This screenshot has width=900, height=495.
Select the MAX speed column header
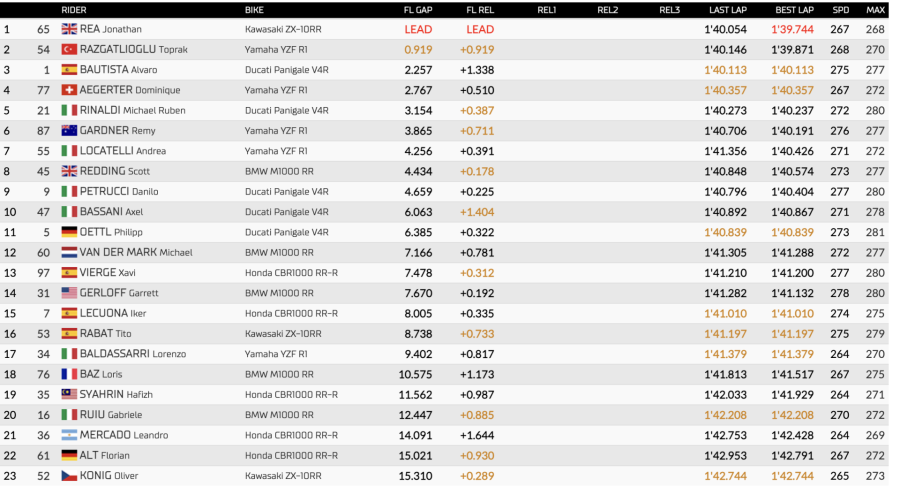[x=875, y=9]
